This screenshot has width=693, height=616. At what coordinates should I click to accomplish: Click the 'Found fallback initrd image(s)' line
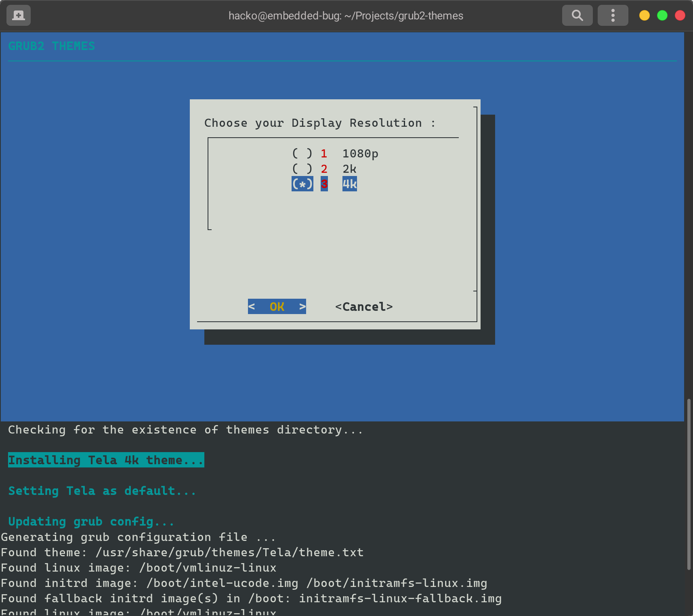click(x=251, y=599)
